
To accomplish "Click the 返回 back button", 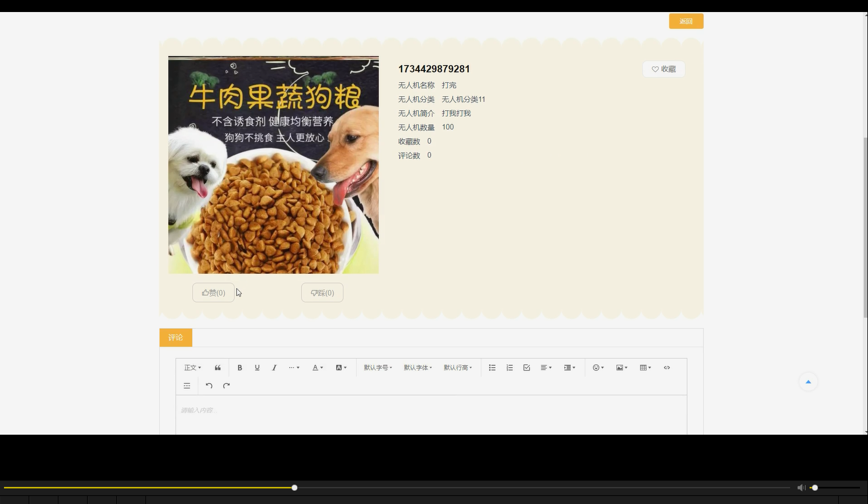I will pos(685,21).
